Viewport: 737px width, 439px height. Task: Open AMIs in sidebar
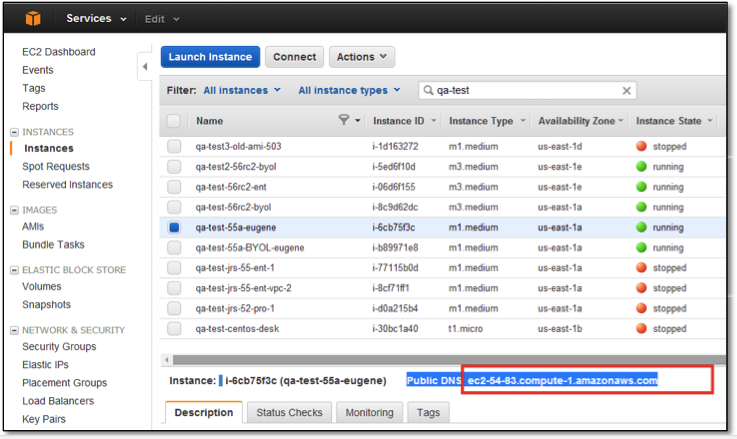(x=33, y=227)
